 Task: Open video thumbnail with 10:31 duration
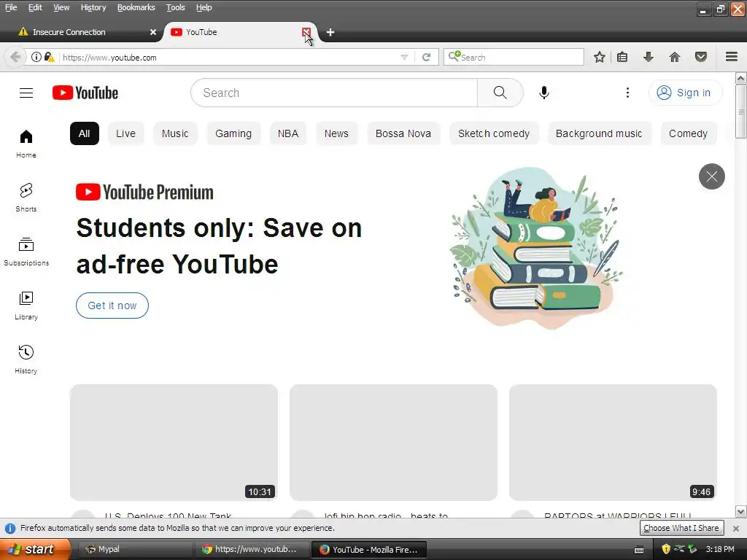point(174,443)
